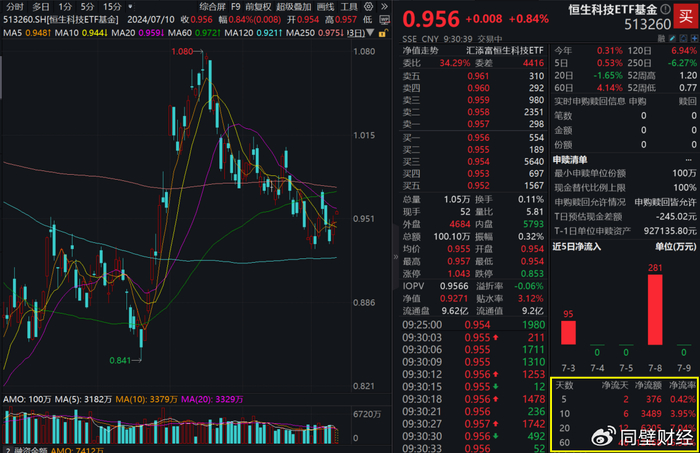The image size is (700, 453).
Task: Click the 7-8 inflow bar showing 281
Action: (x=655, y=309)
